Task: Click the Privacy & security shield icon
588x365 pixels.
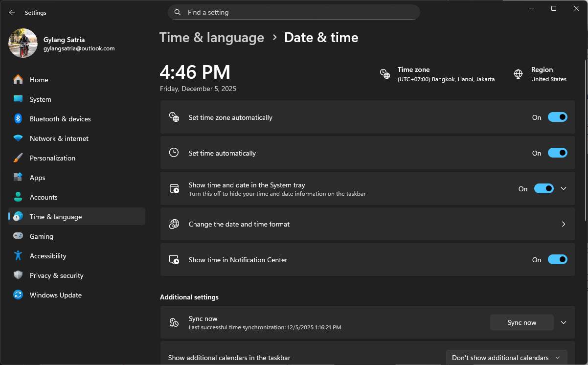Action: click(18, 275)
